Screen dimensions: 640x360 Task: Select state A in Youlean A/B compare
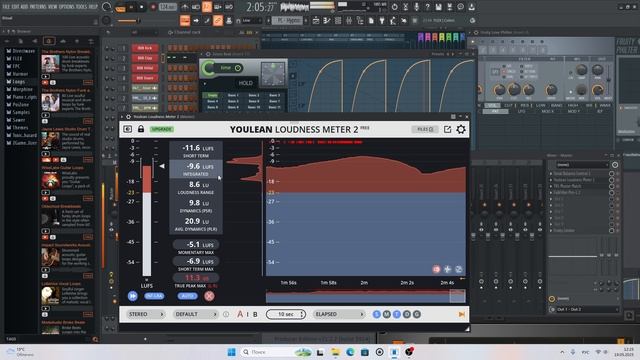(240, 314)
